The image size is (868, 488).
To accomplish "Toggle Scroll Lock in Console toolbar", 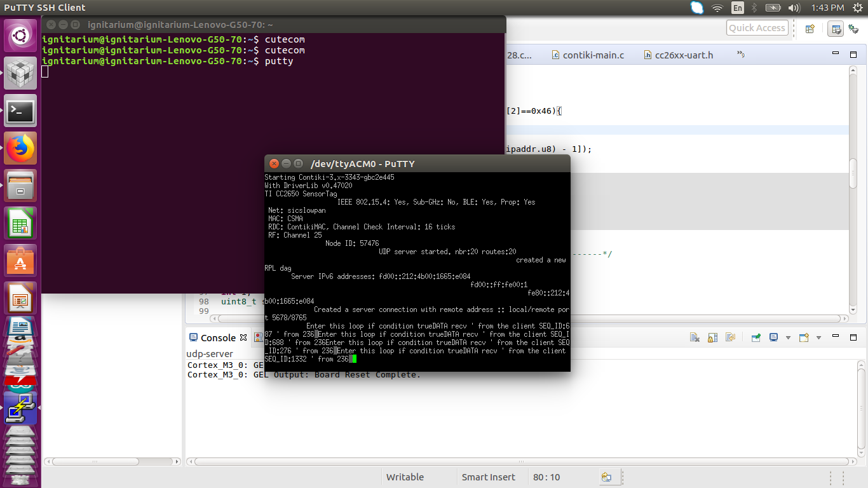I will [x=713, y=337].
